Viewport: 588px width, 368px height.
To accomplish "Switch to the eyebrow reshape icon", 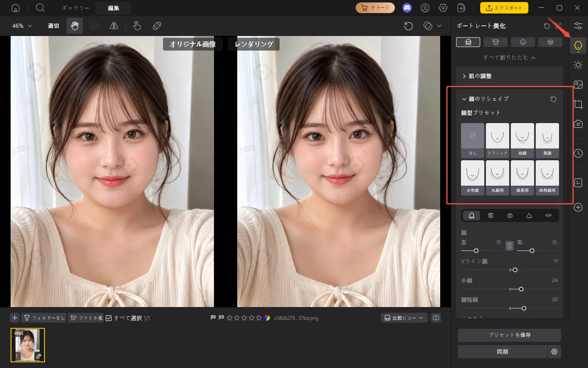I will pyautogui.click(x=491, y=215).
